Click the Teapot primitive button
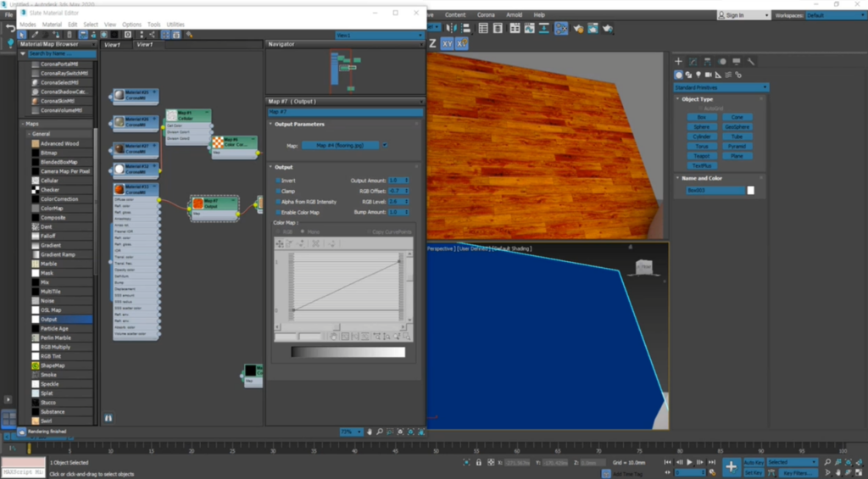Image resolution: width=868 pixels, height=479 pixels. [701, 155]
